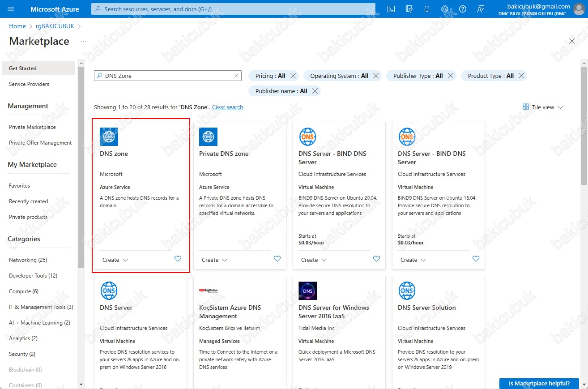Expand Create on BIND DNS Server Ubuntu 18.04
This screenshot has width=588, height=389.
(x=413, y=260)
